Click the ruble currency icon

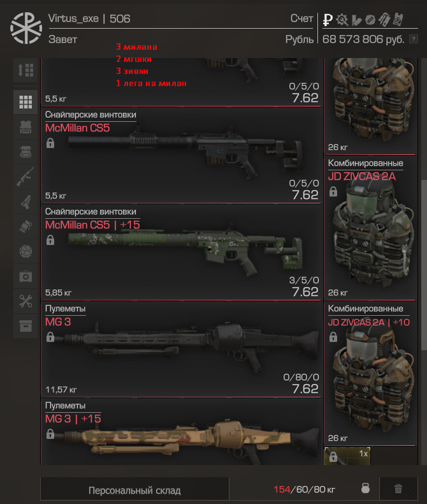pos(328,20)
